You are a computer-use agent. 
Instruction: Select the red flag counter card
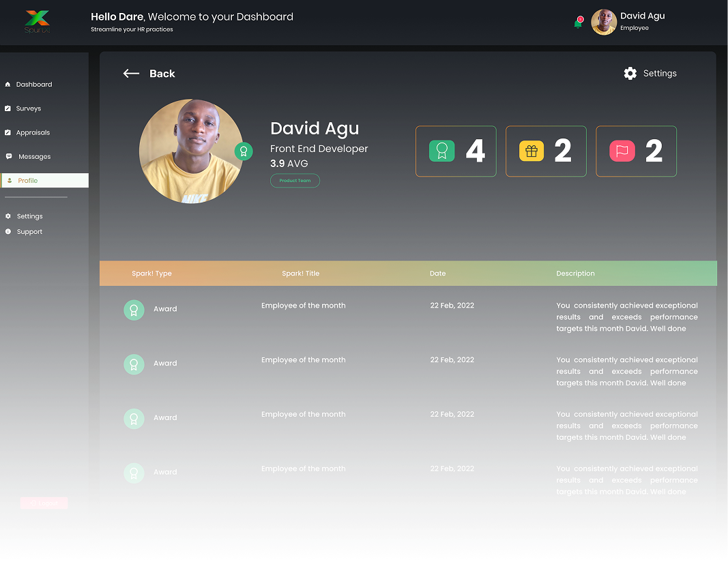(636, 151)
